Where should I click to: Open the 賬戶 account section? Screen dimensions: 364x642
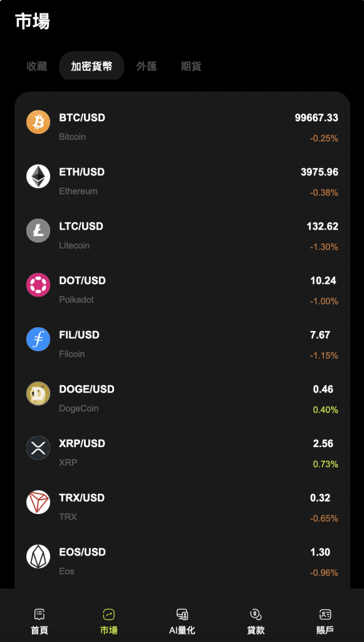click(x=325, y=620)
